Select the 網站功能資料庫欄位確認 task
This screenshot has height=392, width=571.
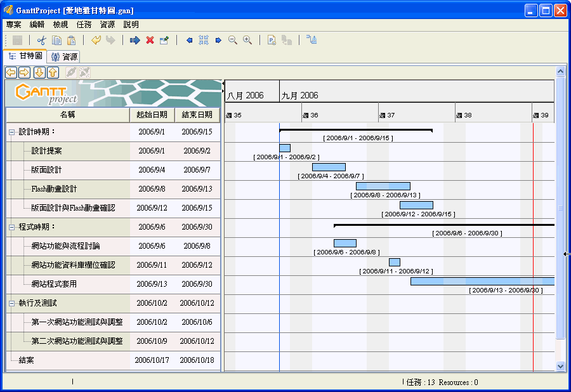(114, 265)
